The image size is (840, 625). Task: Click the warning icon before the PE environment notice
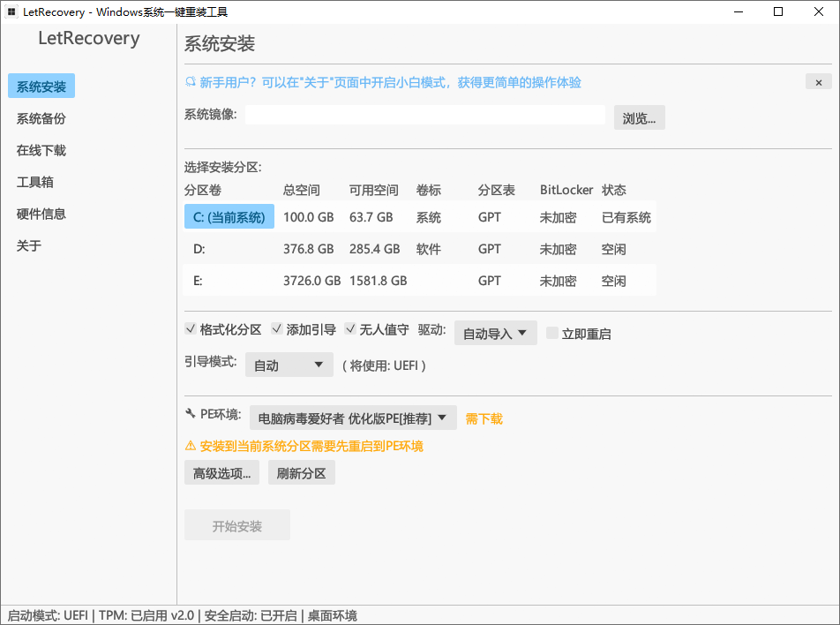190,446
